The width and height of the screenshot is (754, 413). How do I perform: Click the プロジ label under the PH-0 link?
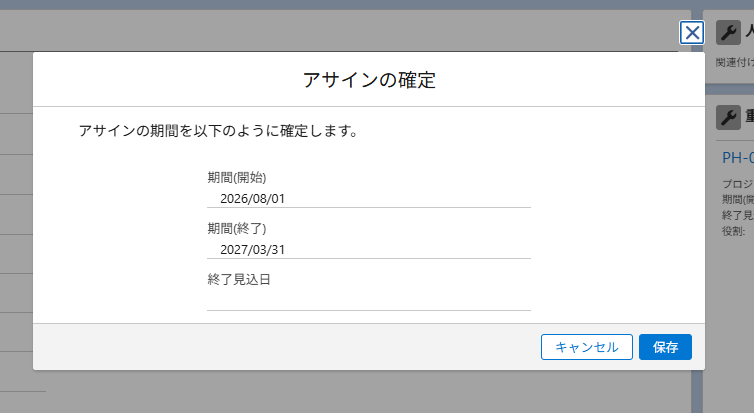coord(737,185)
